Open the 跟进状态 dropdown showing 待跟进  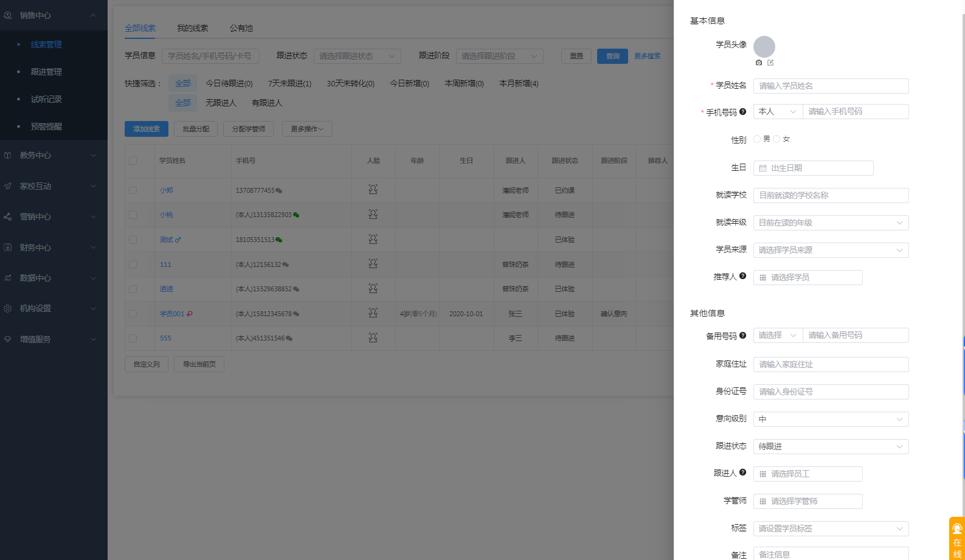[831, 447]
